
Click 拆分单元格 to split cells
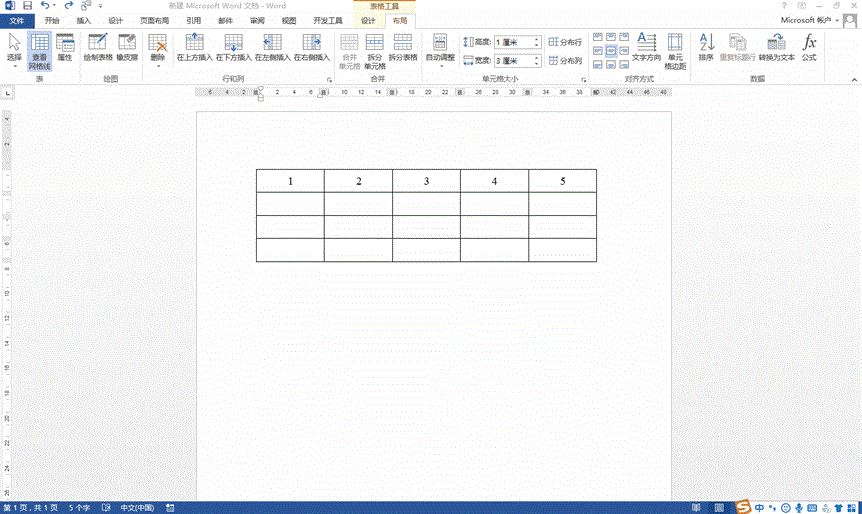coord(374,47)
